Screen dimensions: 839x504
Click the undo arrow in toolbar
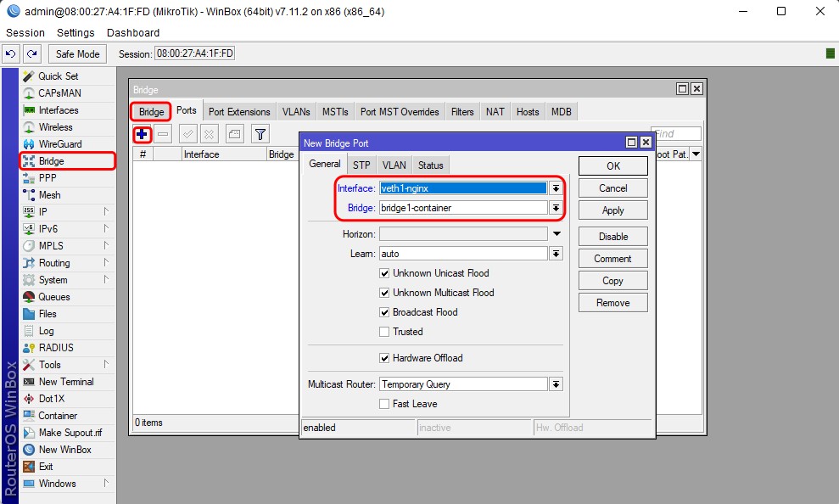pos(11,54)
